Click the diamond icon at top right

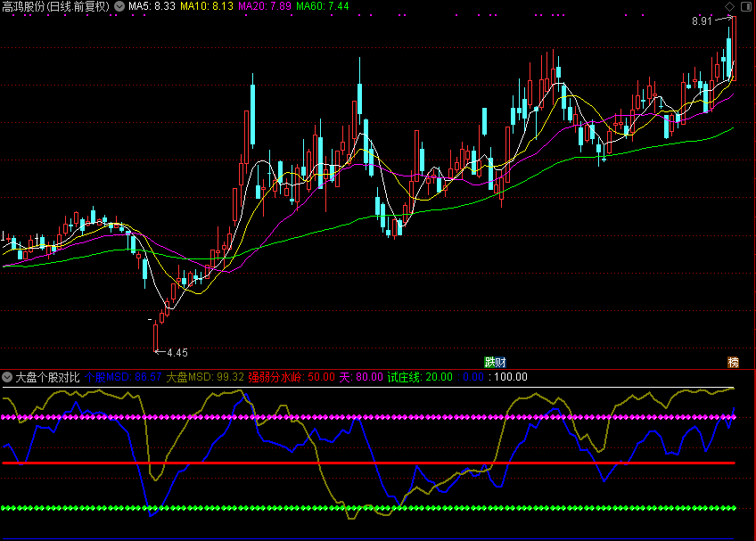point(730,6)
